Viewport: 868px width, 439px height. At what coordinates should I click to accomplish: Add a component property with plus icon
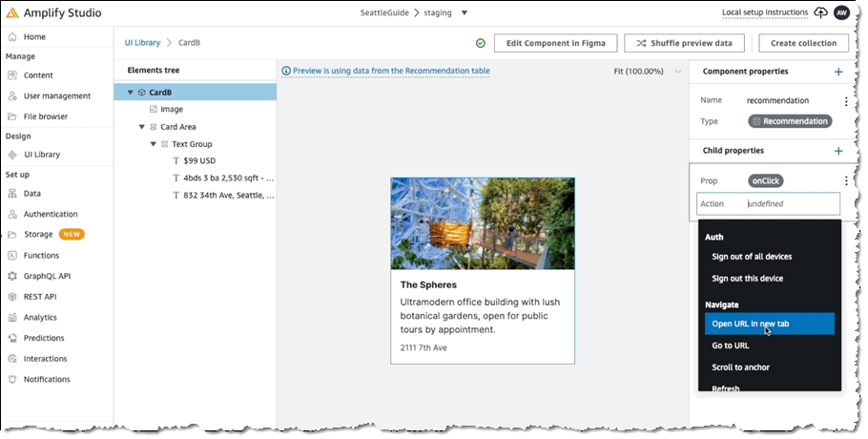(838, 72)
